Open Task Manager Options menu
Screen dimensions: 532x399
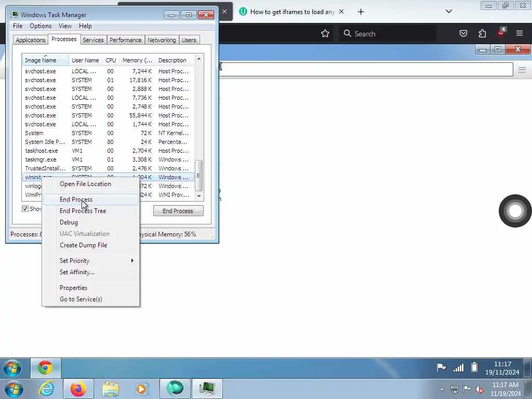[41, 26]
